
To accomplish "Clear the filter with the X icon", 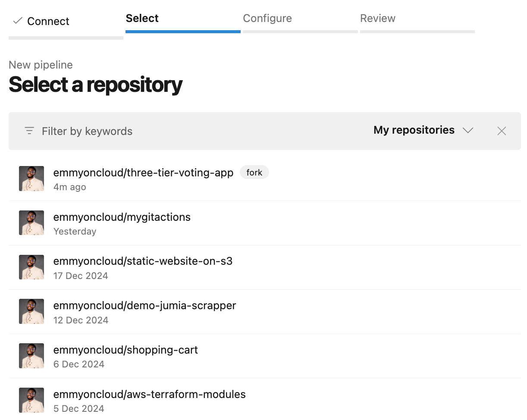I will (502, 131).
